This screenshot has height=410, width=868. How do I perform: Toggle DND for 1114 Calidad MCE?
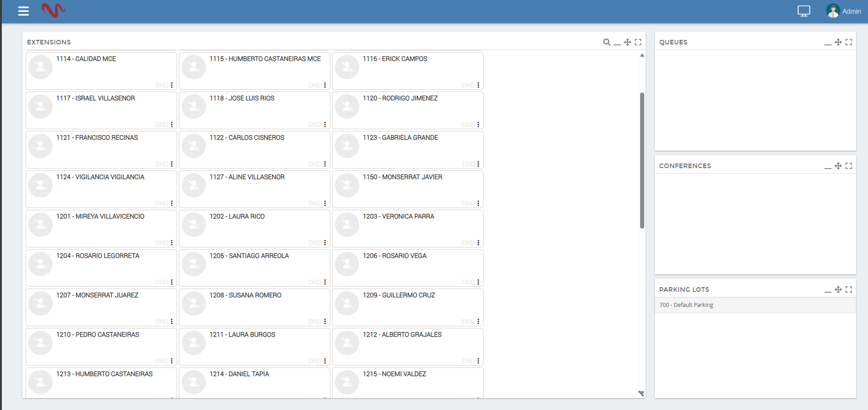(x=162, y=85)
